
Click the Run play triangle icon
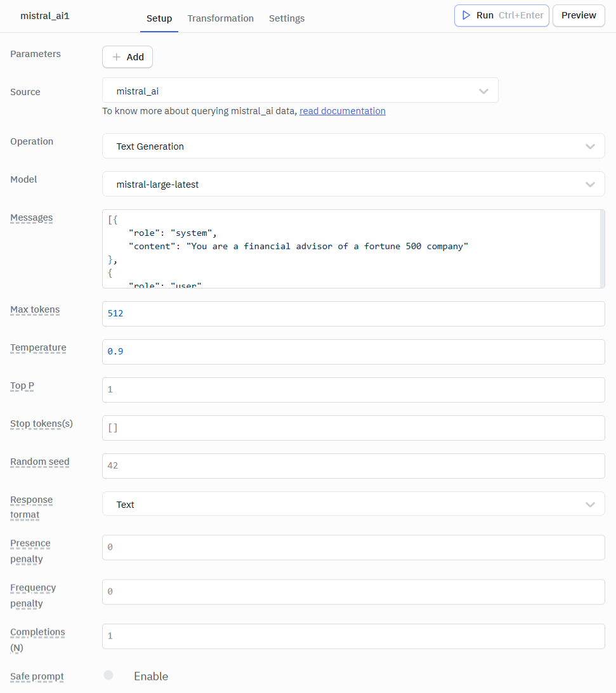tap(466, 15)
